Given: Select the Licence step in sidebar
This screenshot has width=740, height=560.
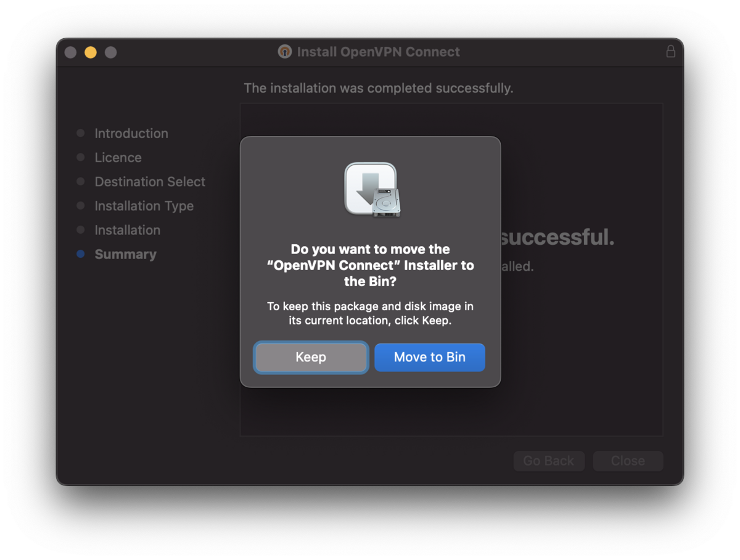Looking at the screenshot, I should (118, 157).
